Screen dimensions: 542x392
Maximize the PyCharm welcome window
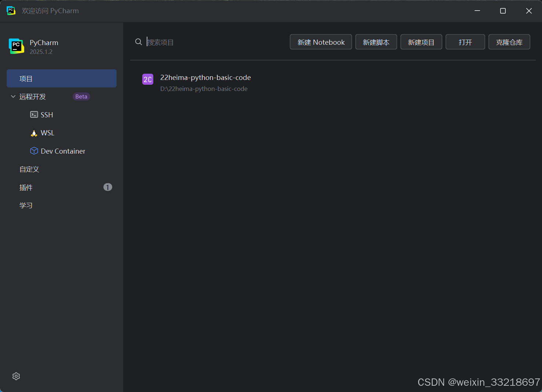503,11
